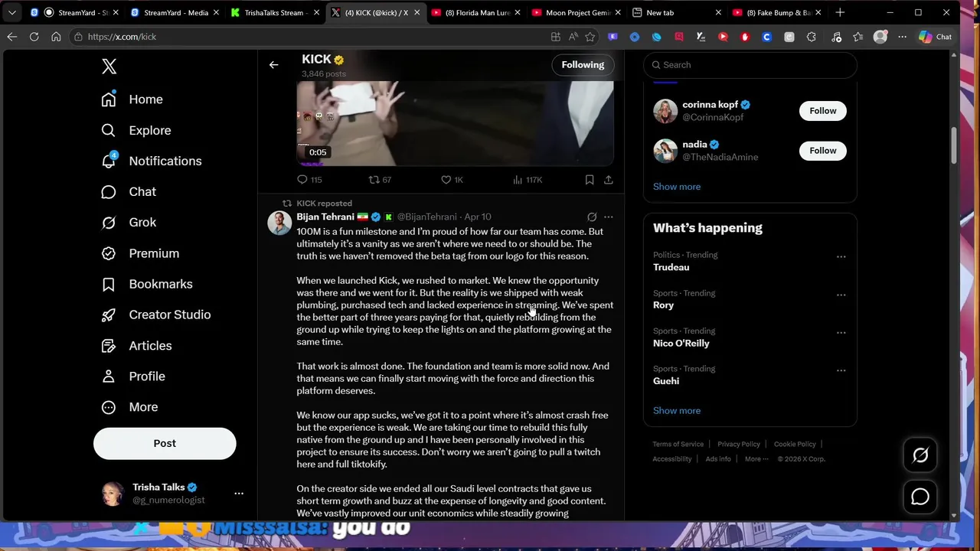This screenshot has height=551, width=980.
Task: Open Bijan Tehrani's name link
Action: [x=325, y=217]
